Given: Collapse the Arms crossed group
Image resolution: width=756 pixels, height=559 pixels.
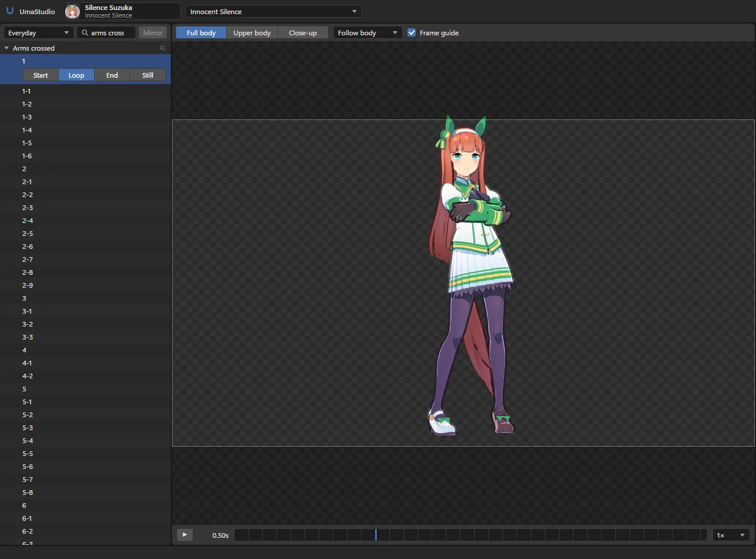Looking at the screenshot, I should click(6, 48).
